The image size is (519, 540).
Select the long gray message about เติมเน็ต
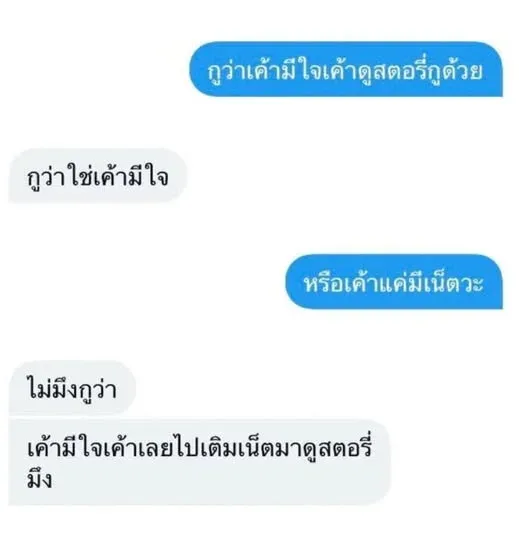click(200, 462)
